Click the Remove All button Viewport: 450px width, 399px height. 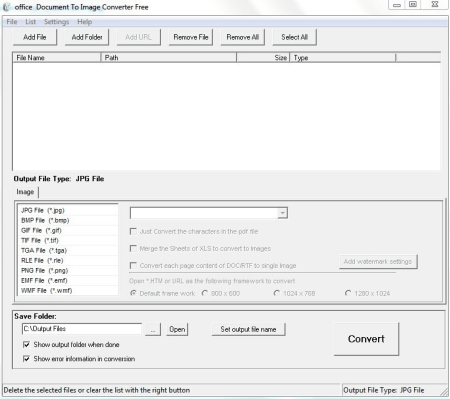pyautogui.click(x=242, y=37)
